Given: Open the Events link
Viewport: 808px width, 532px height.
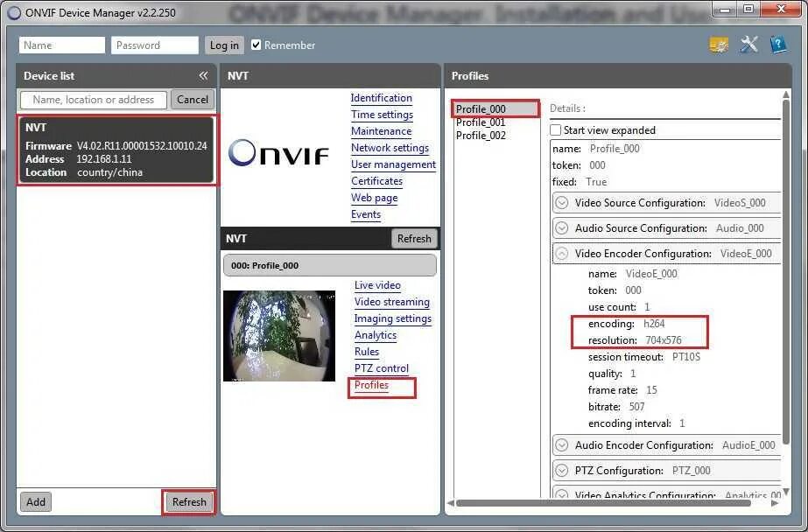Looking at the screenshot, I should point(366,214).
